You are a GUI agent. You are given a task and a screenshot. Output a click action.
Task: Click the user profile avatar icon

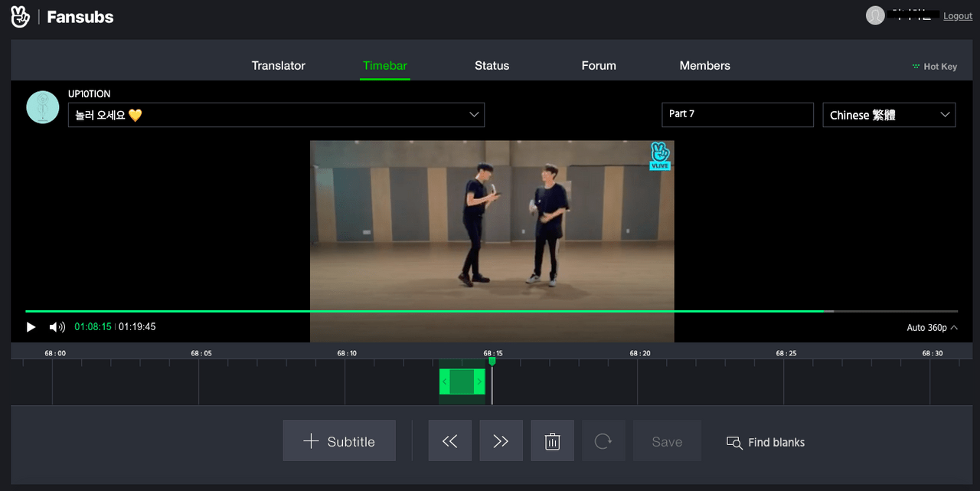875,15
